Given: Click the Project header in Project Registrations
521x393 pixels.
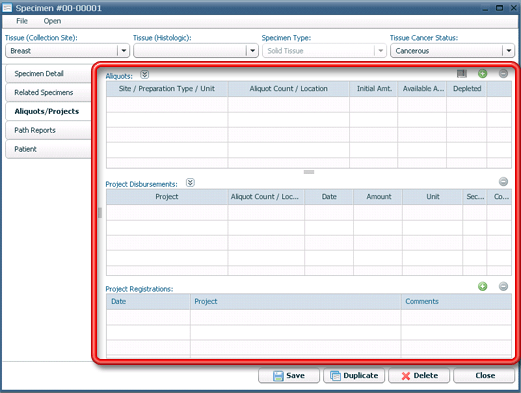Looking at the screenshot, I should 296,302.
